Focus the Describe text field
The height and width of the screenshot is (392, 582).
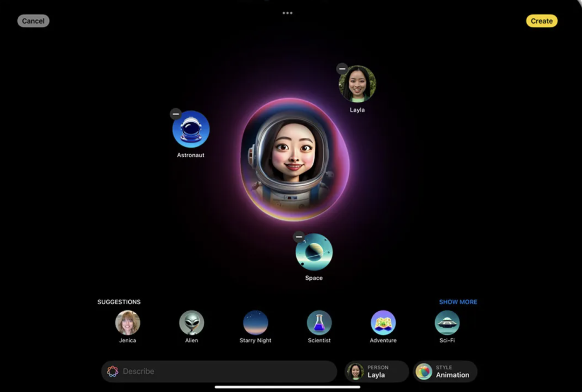pyautogui.click(x=219, y=371)
